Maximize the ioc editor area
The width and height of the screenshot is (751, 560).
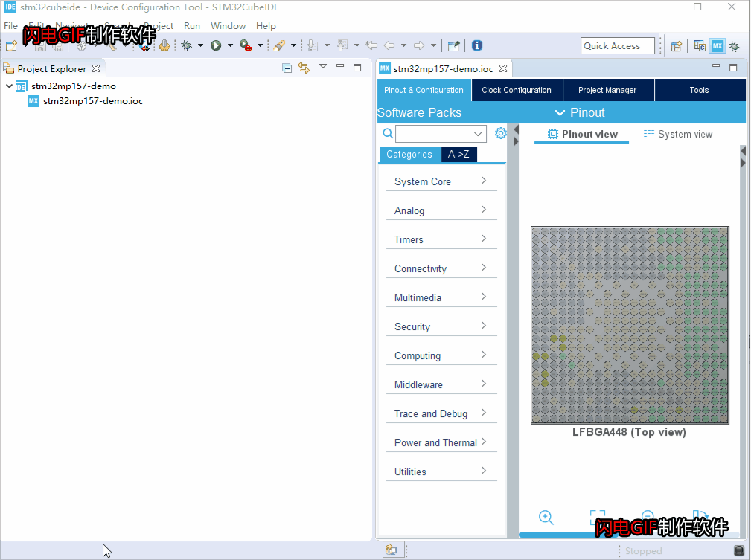pyautogui.click(x=733, y=68)
